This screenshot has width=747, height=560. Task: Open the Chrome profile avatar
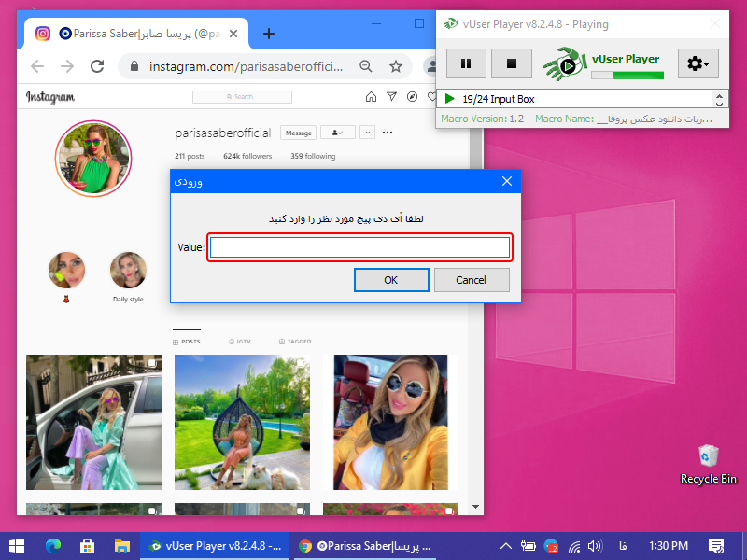(431, 66)
